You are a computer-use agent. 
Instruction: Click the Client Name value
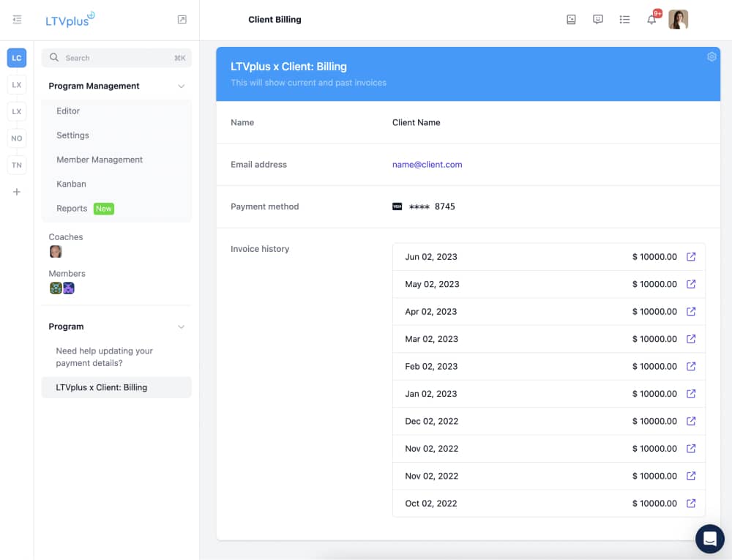click(x=416, y=122)
